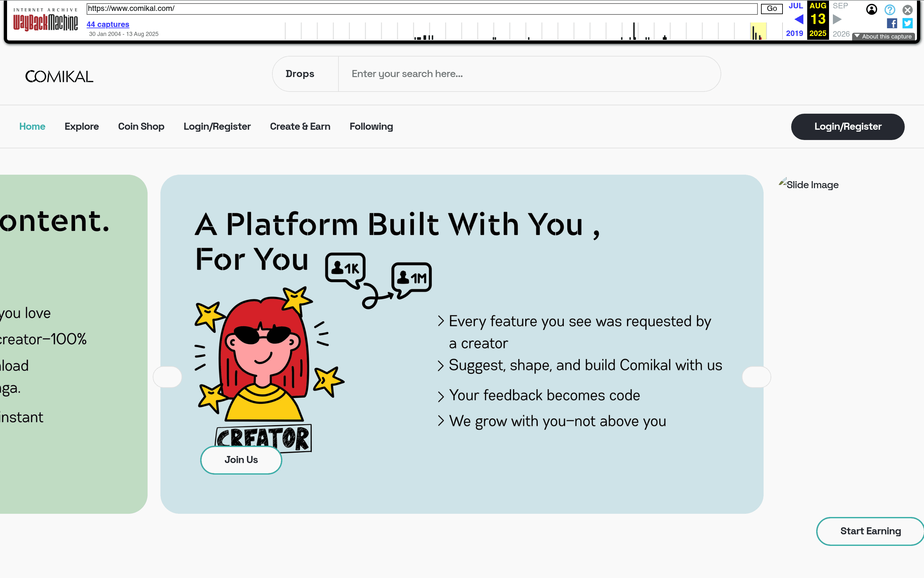Select the JUL month link
The width and height of the screenshot is (924, 578).
pos(796,6)
